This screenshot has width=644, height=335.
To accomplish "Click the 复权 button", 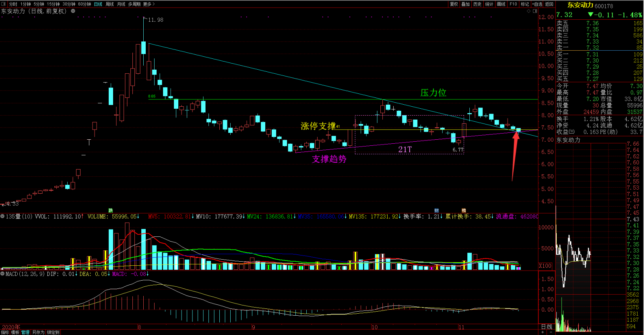I will click(x=454, y=4).
